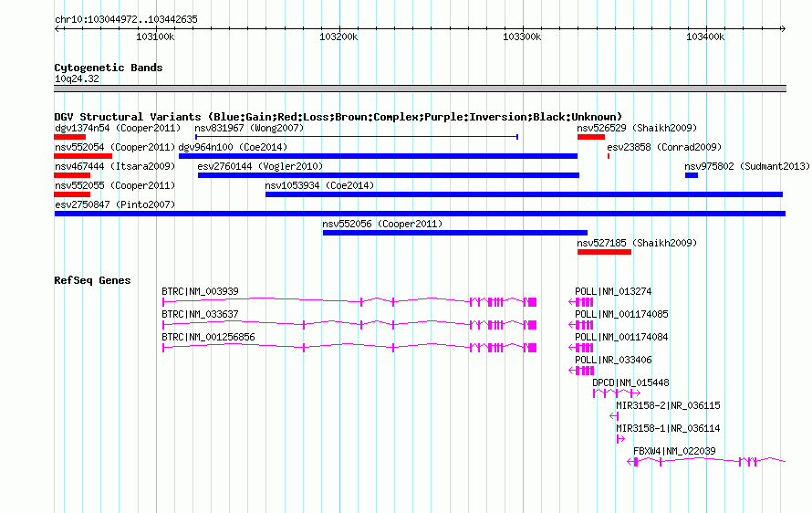The image size is (812, 513).
Task: Open POLL|NM_001174085 transcript label
Action: point(621,314)
